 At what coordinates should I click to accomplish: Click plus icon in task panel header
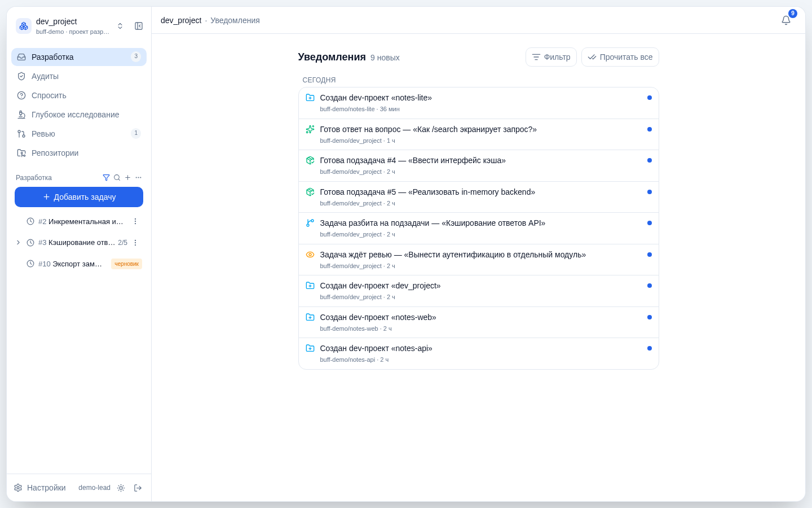pos(127,178)
